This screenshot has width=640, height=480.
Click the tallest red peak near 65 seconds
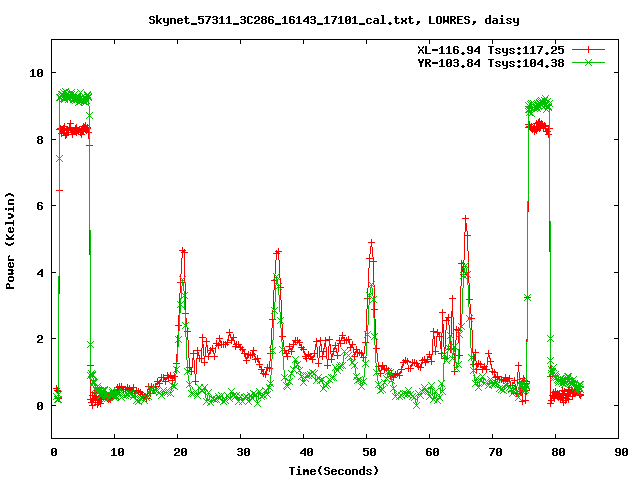tap(465, 219)
